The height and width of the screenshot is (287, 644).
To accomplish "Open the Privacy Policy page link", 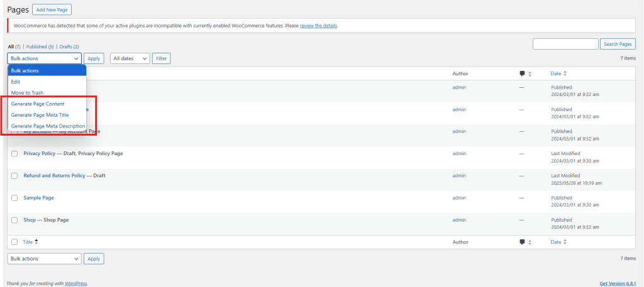I will [40, 153].
